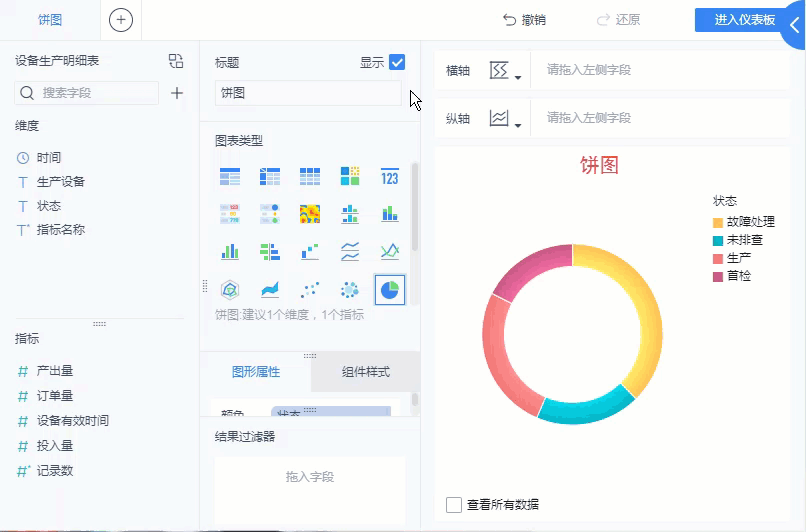Click the 撤销 undo button
Screen dimensions: 806x532
click(524, 20)
